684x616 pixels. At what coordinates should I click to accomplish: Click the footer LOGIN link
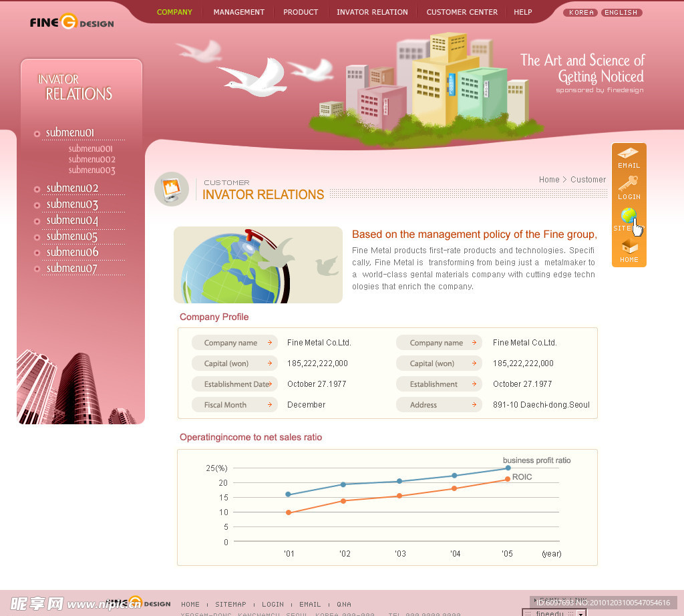[273, 604]
